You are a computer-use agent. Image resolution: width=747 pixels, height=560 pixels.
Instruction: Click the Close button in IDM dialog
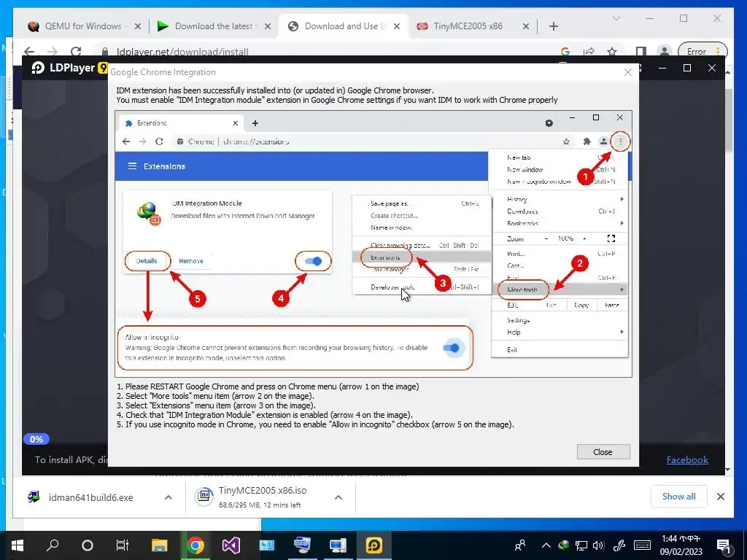603,452
